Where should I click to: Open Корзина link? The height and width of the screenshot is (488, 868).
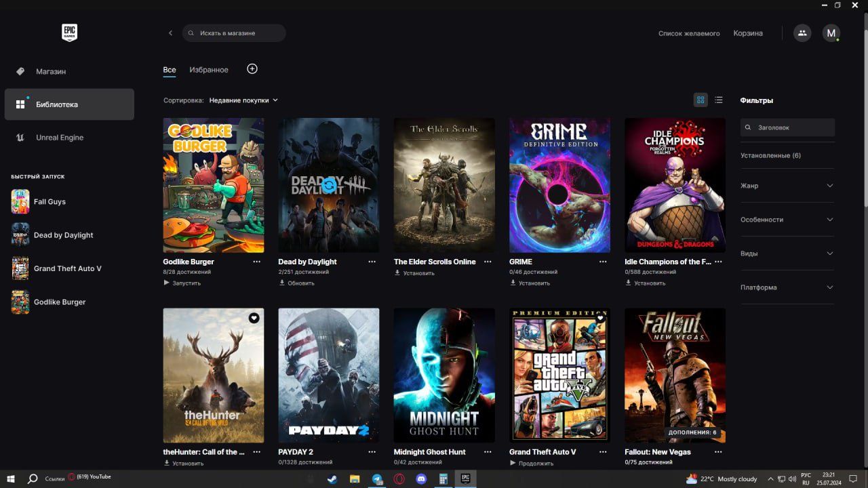pos(748,33)
